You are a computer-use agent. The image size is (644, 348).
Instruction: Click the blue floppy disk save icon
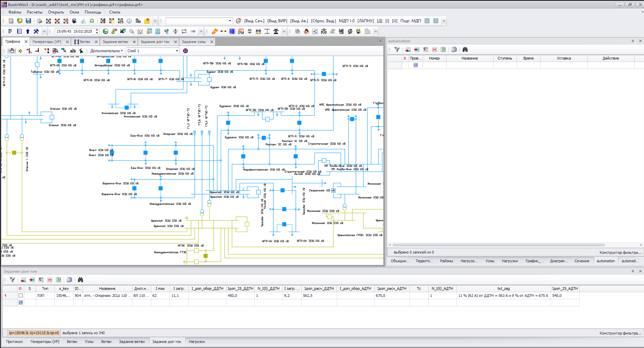28,21
